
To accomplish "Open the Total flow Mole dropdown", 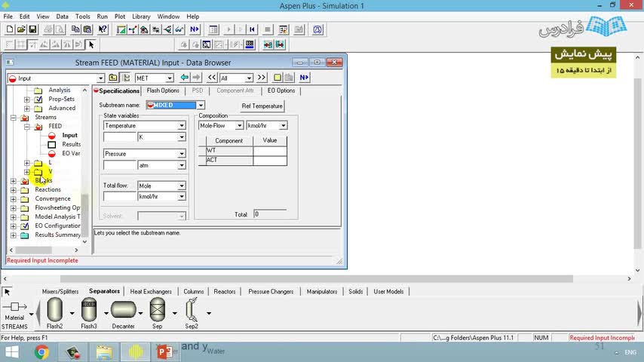I will pos(181,186).
